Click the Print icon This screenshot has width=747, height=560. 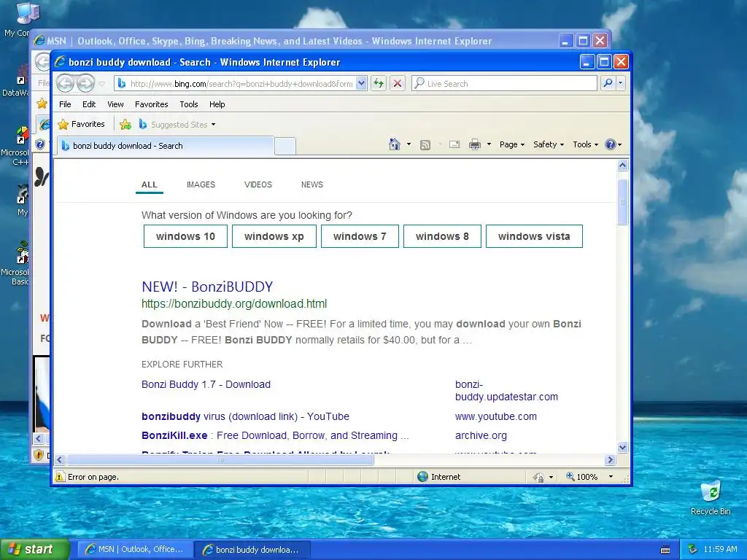pos(475,144)
